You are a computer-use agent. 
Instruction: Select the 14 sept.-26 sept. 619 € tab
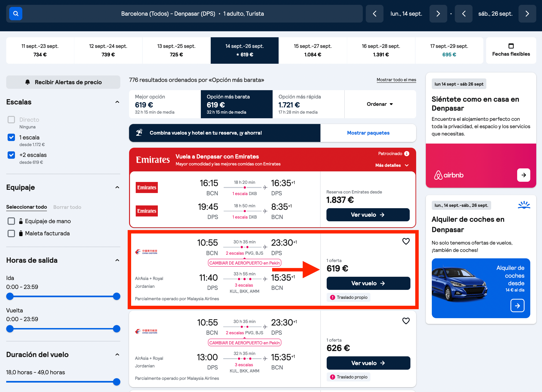tap(245, 50)
